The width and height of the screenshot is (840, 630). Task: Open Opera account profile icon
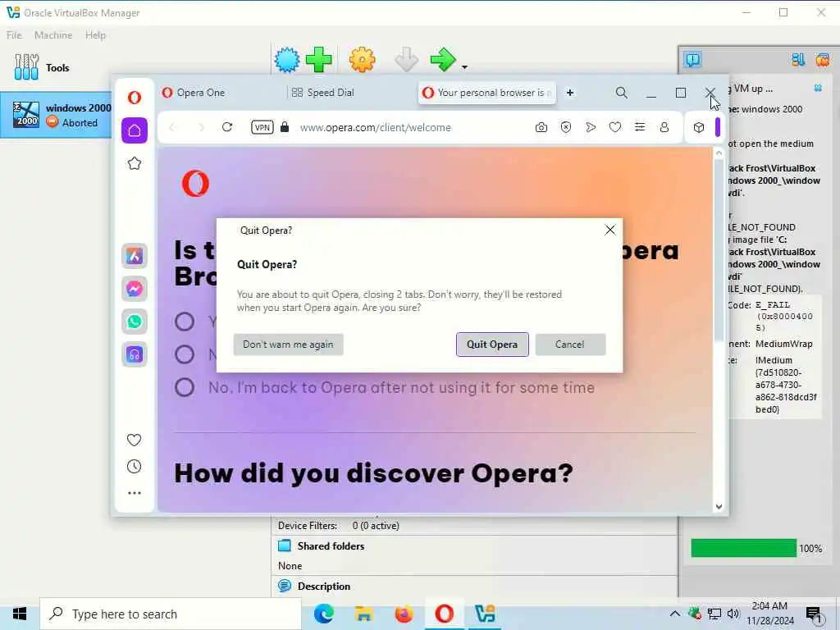pos(664,127)
